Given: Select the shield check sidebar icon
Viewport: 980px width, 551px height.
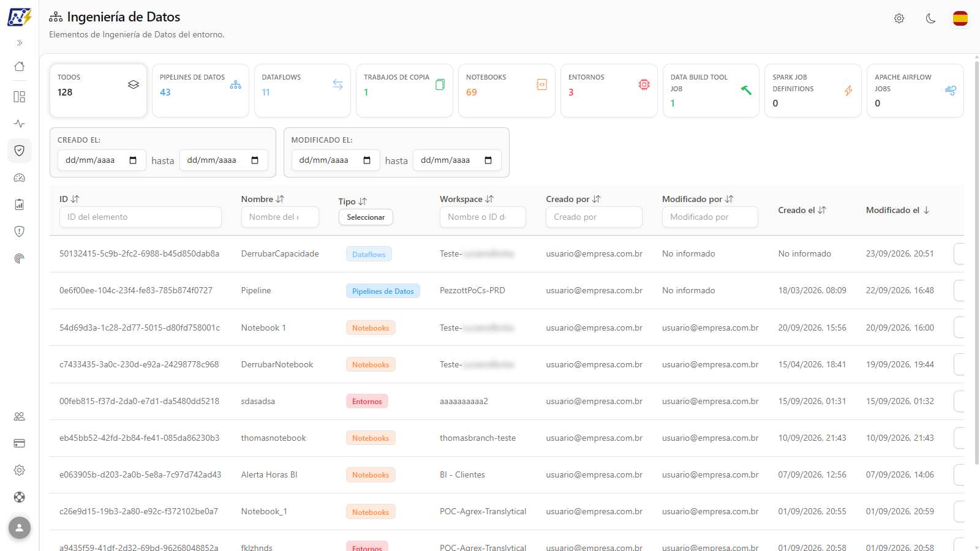Looking at the screenshot, I should (x=20, y=151).
